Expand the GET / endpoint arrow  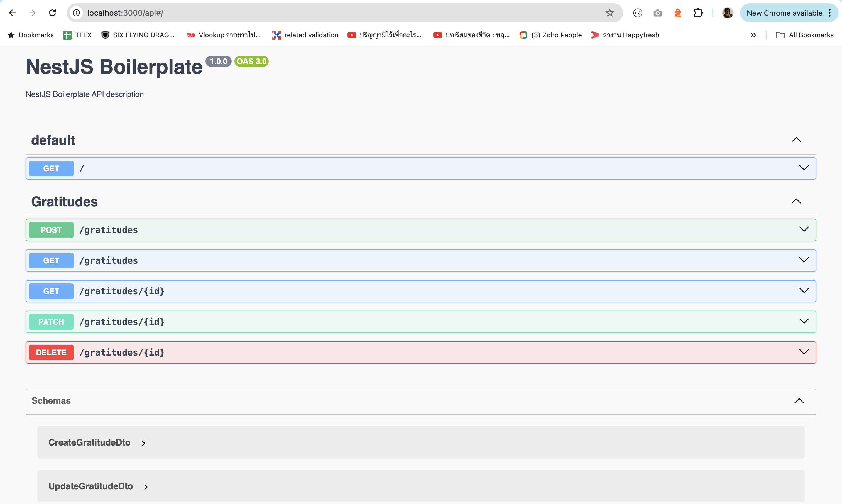pos(804,168)
